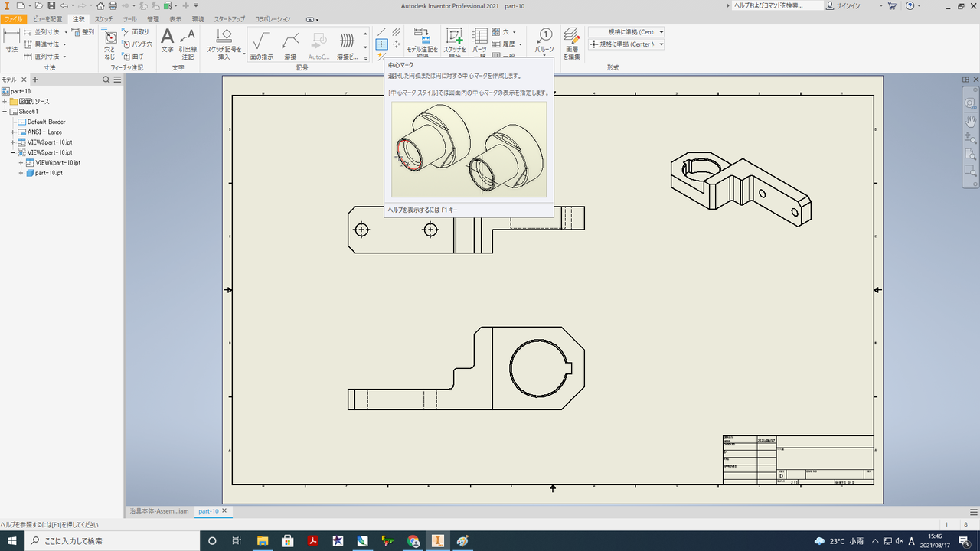Switch to 環境 ribbon tab

pyautogui.click(x=198, y=18)
